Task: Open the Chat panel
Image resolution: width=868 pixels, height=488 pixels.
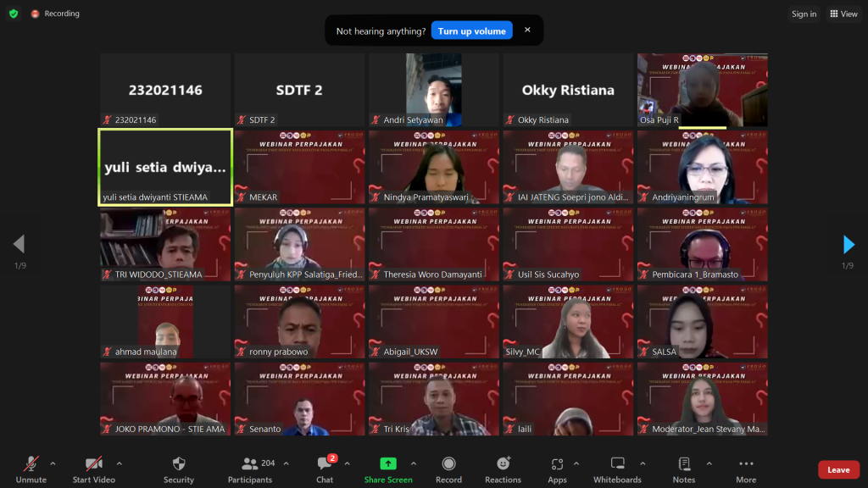Action: click(x=325, y=469)
